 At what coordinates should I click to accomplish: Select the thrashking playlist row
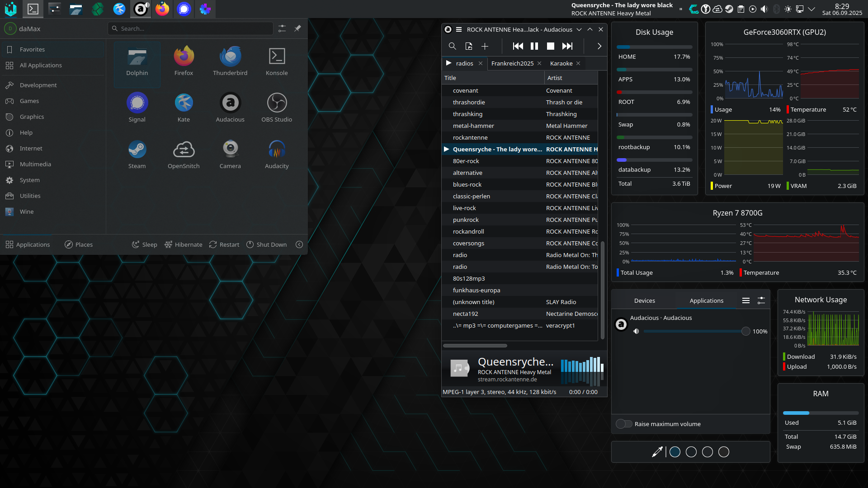click(x=520, y=114)
